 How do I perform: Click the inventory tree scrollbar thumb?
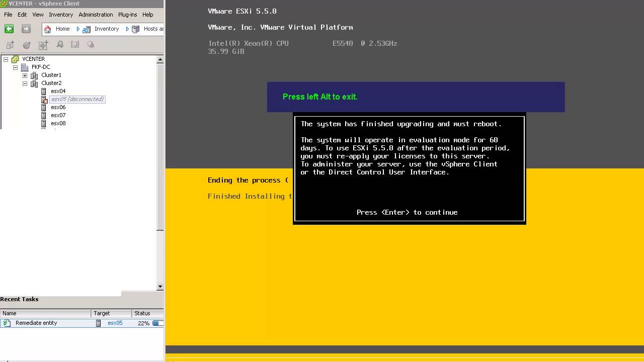160,147
